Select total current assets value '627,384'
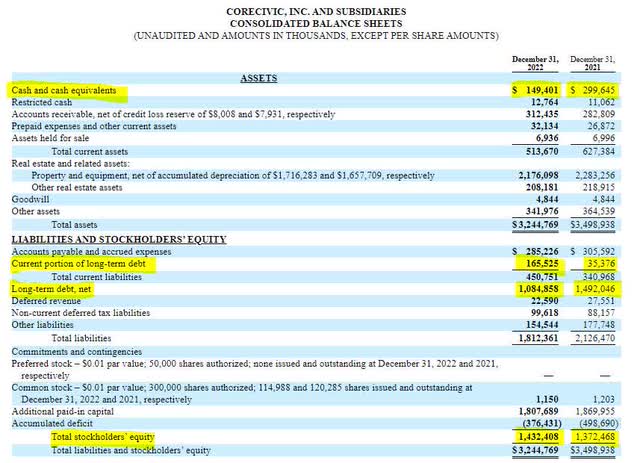The image size is (640, 463). coord(598,151)
